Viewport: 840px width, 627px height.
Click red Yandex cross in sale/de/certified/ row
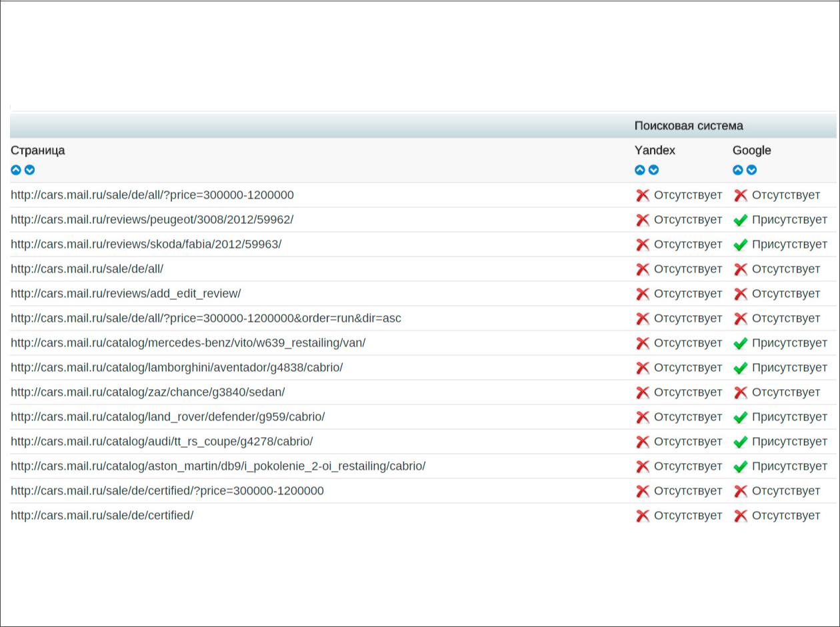pos(643,516)
